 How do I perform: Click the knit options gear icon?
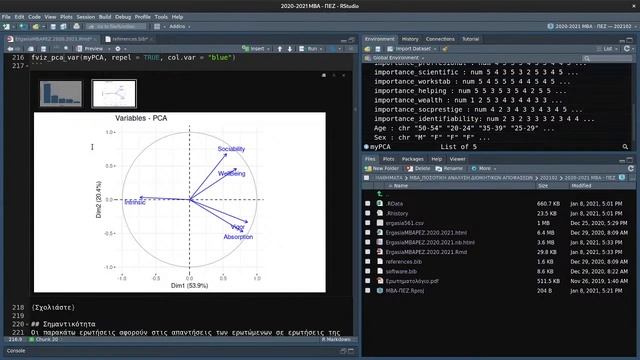point(118,49)
